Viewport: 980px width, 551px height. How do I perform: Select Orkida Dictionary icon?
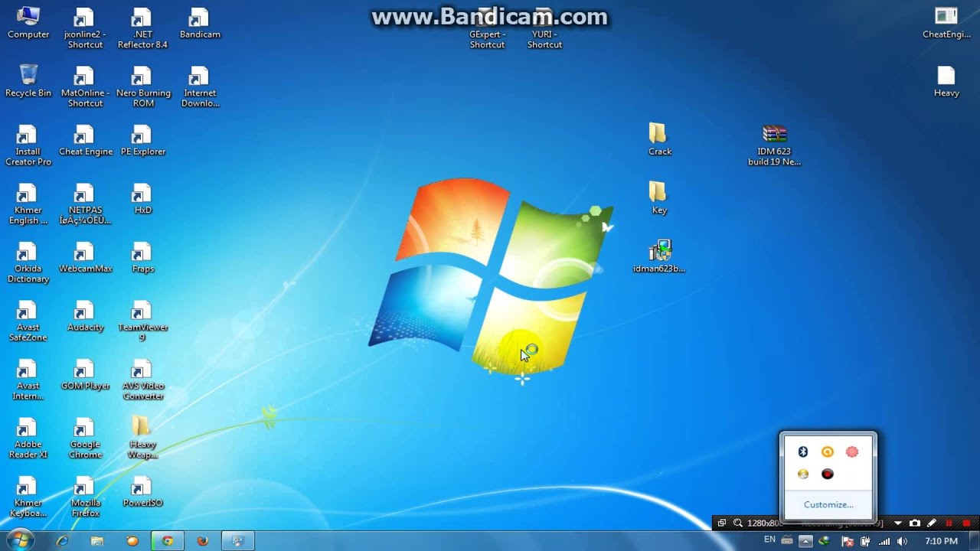pos(28,263)
